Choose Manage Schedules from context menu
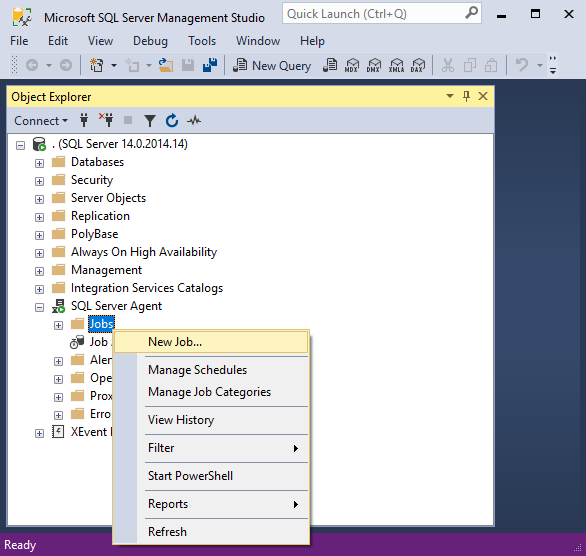The height and width of the screenshot is (556, 586). 211,370
